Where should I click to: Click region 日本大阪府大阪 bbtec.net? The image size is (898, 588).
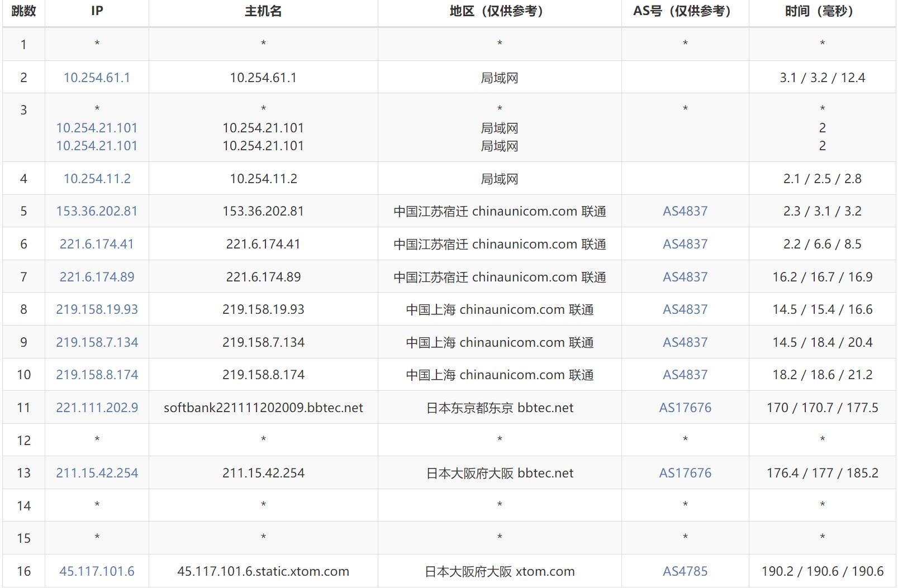pyautogui.click(x=500, y=473)
